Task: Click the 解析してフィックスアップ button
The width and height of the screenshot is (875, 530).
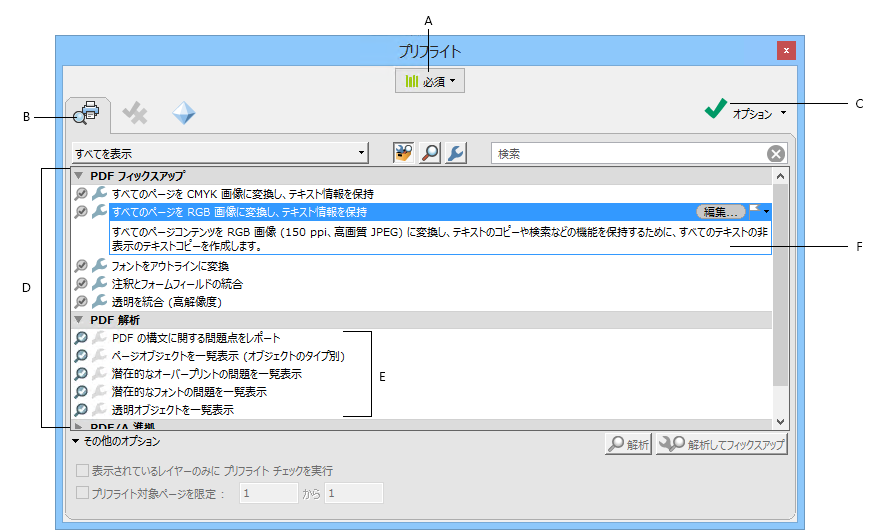Action: [x=722, y=444]
